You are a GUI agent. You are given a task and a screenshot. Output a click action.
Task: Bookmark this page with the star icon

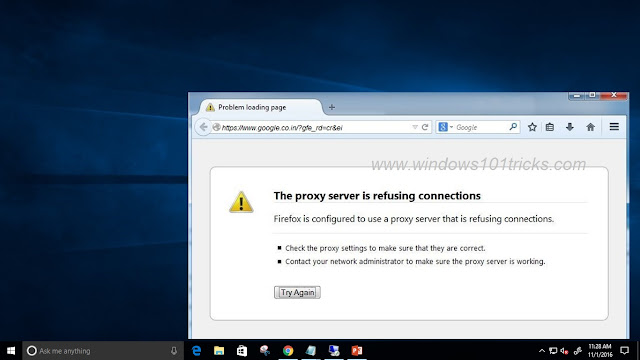(x=532, y=127)
